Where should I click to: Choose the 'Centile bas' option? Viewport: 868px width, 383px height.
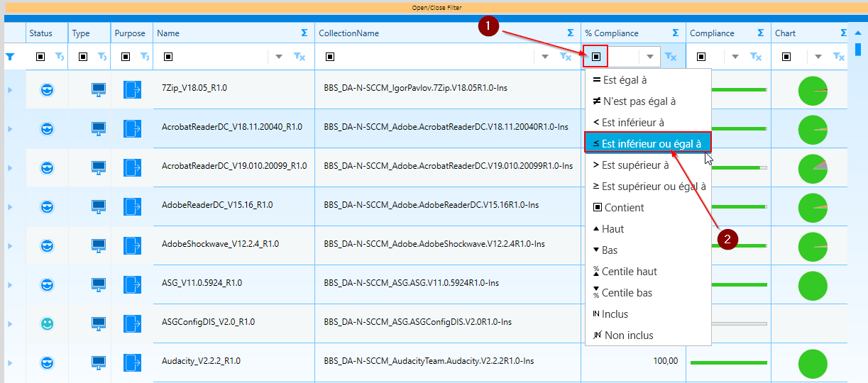click(x=648, y=293)
